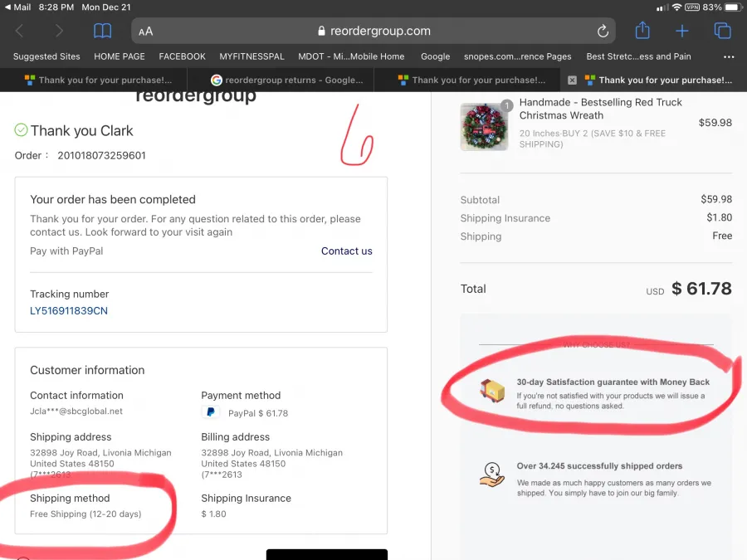Click the Subtotal $59.98 amount

click(x=716, y=199)
